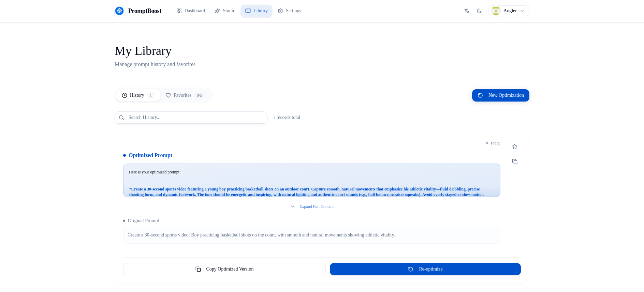Screen dimensions: 644x292
Task: Click the Angler user avatar
Action: point(496,11)
